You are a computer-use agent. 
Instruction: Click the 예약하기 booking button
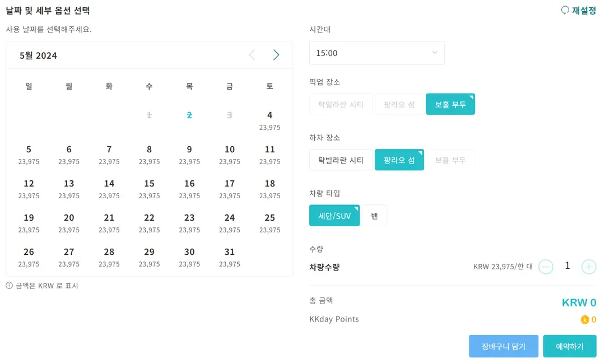[x=570, y=346]
